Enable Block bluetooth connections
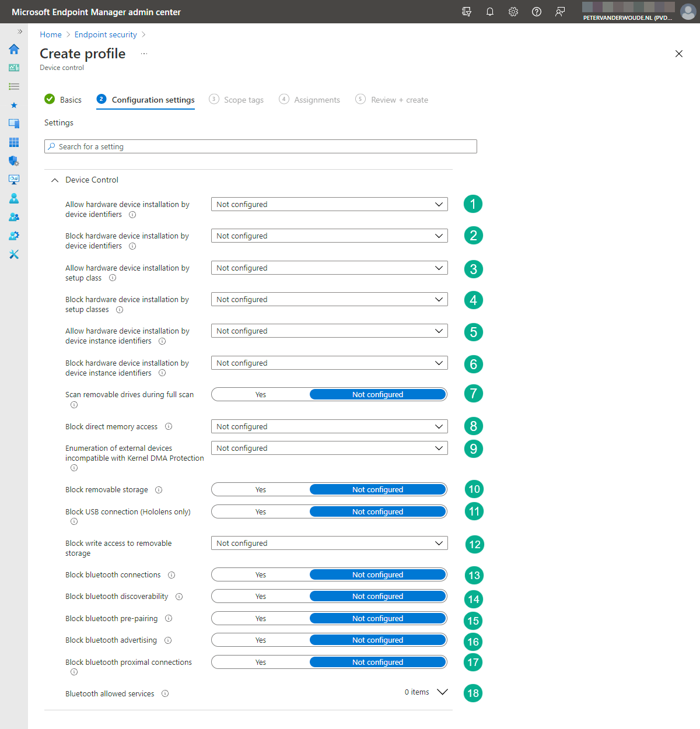The width and height of the screenshot is (700, 729). point(260,574)
